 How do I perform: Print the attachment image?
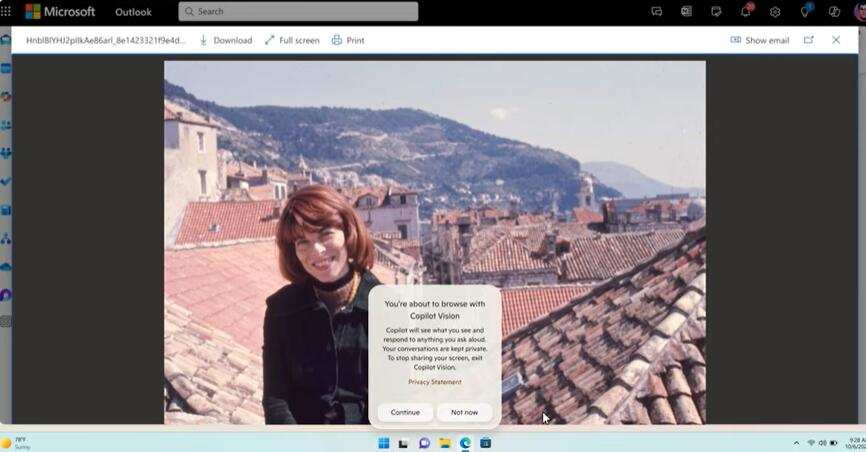[348, 40]
